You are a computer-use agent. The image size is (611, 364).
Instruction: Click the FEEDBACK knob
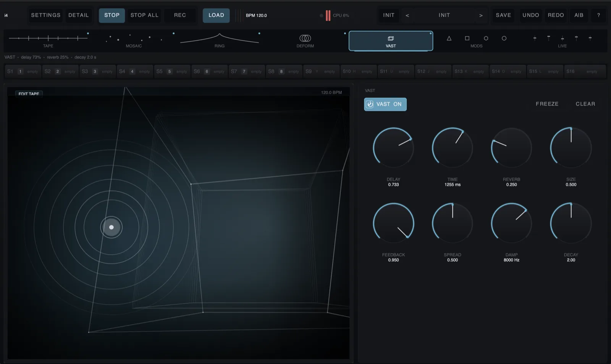393,223
